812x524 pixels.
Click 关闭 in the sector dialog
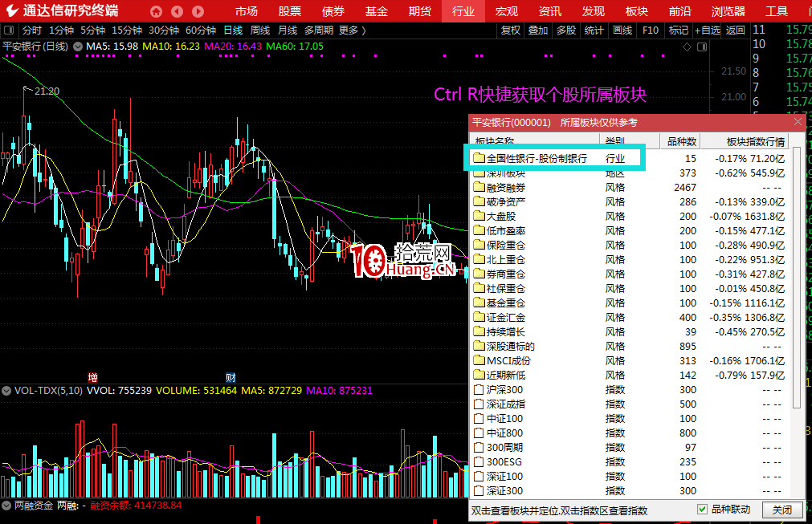[x=782, y=510]
